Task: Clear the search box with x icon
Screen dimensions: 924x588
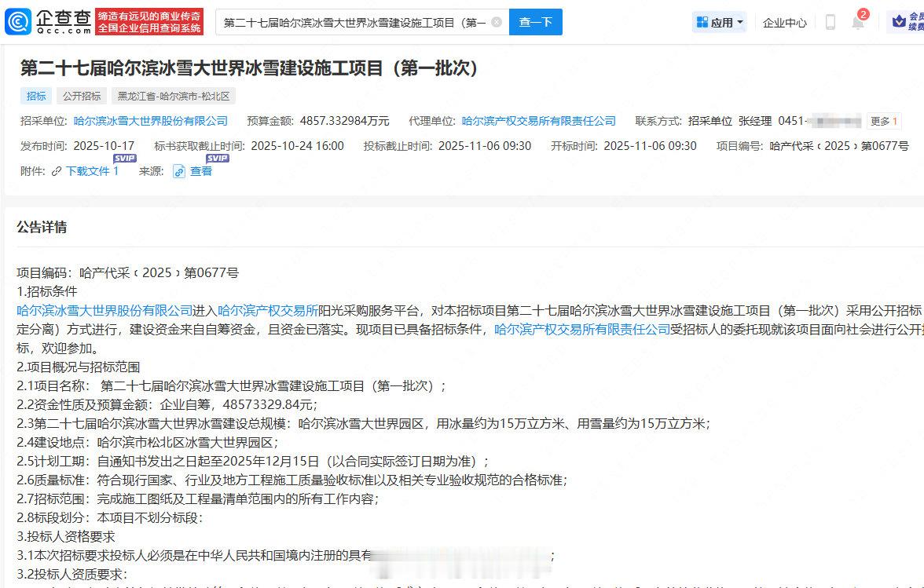Action: point(497,22)
